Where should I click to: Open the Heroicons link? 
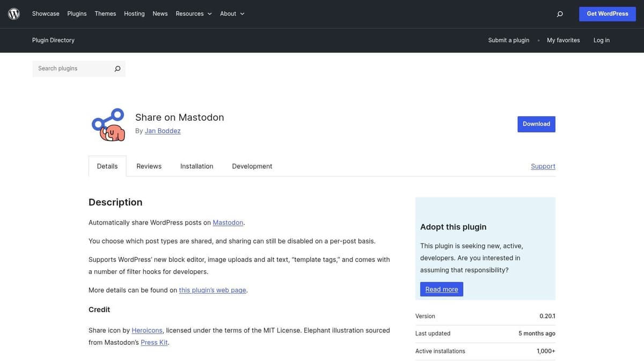[x=147, y=330]
